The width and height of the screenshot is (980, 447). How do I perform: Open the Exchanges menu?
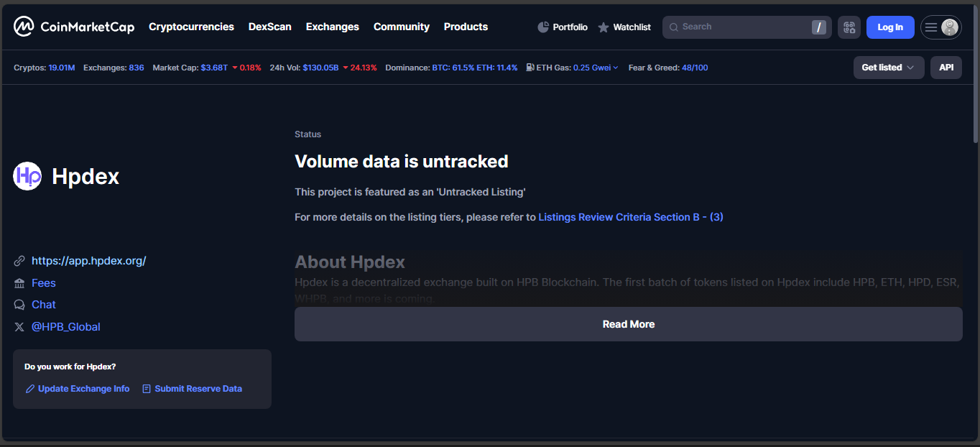click(333, 27)
